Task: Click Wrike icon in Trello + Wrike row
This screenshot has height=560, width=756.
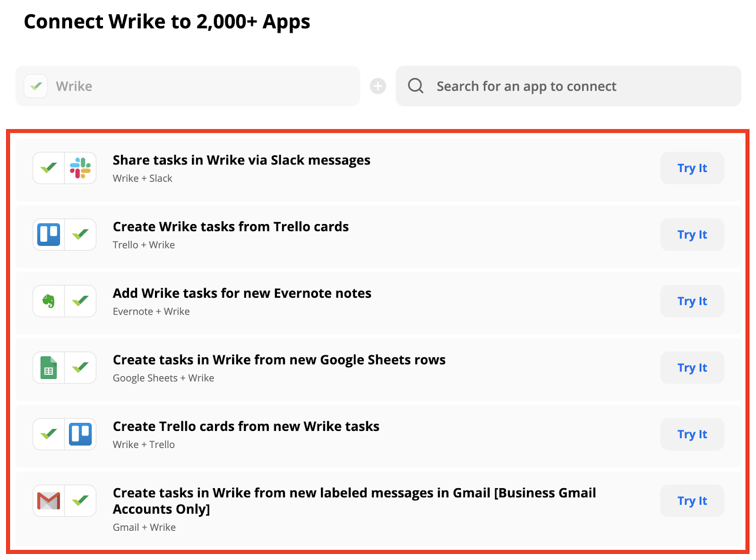Action: pos(80,234)
